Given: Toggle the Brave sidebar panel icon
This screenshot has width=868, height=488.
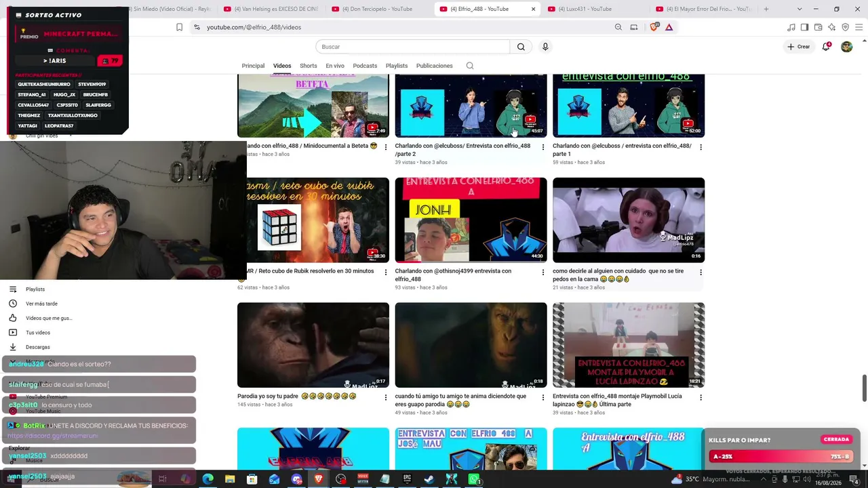Looking at the screenshot, I should tap(804, 27).
